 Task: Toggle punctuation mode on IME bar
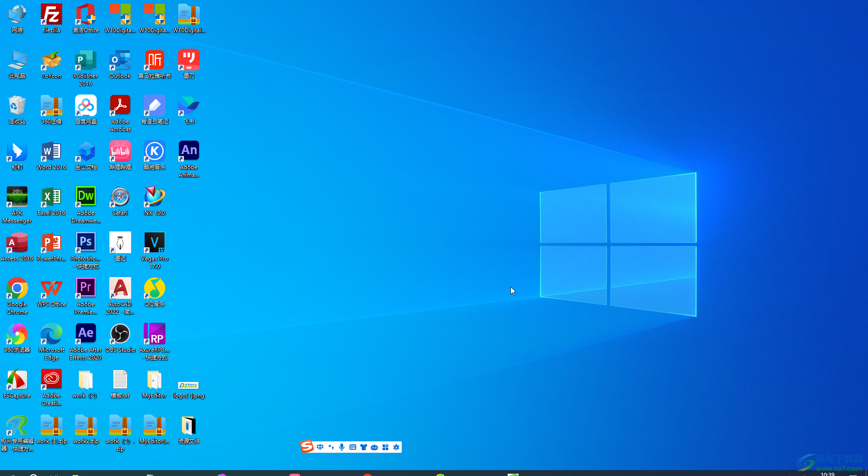331,447
